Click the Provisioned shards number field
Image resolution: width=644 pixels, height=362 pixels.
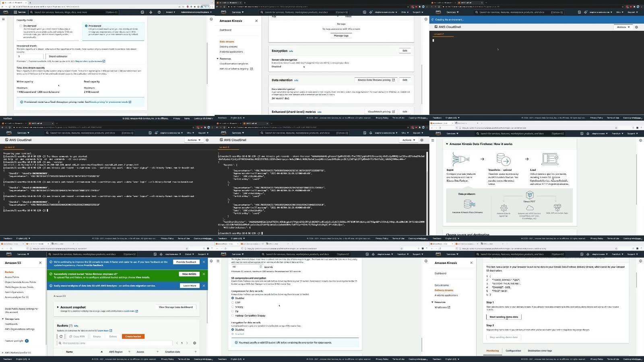[x=30, y=56]
